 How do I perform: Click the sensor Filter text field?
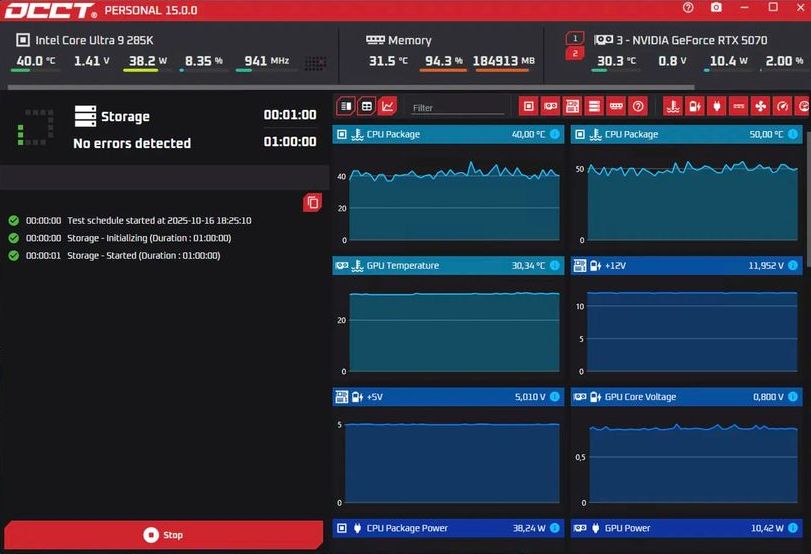[x=456, y=107]
